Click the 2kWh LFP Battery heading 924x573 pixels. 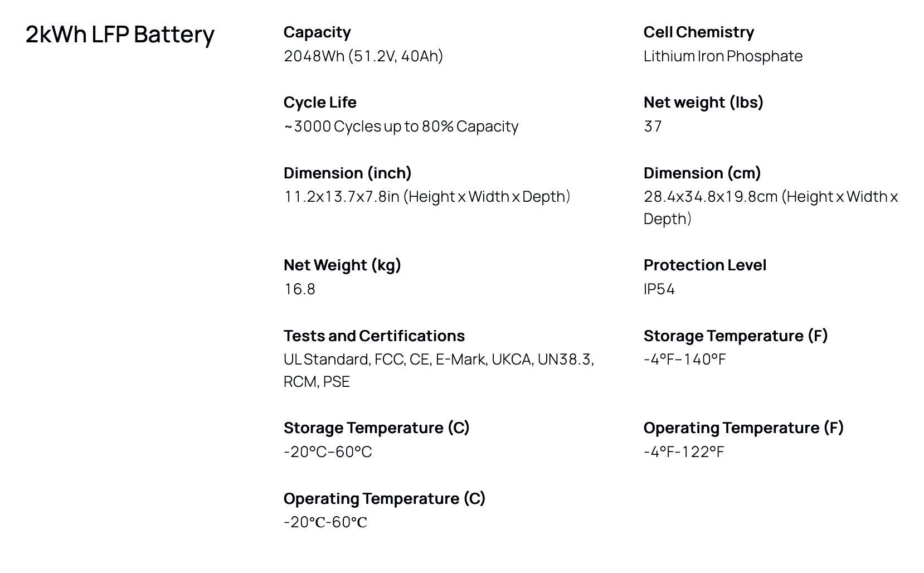[120, 35]
